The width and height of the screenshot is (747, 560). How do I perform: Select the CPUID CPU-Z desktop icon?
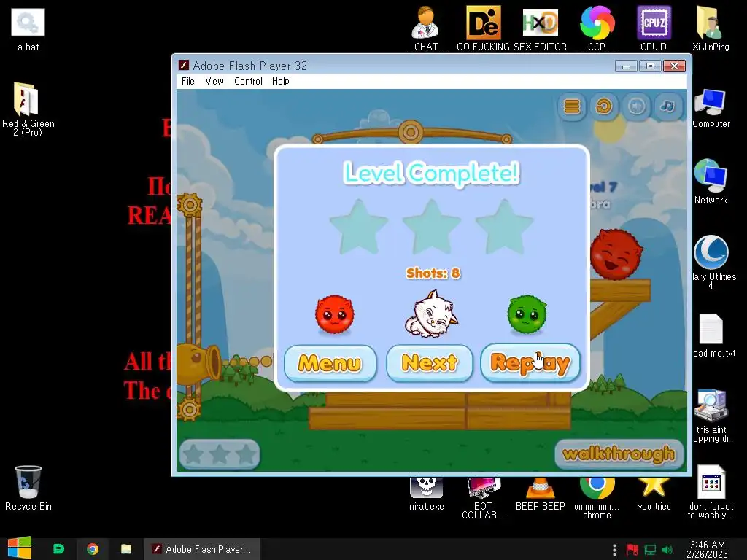pyautogui.click(x=654, y=28)
